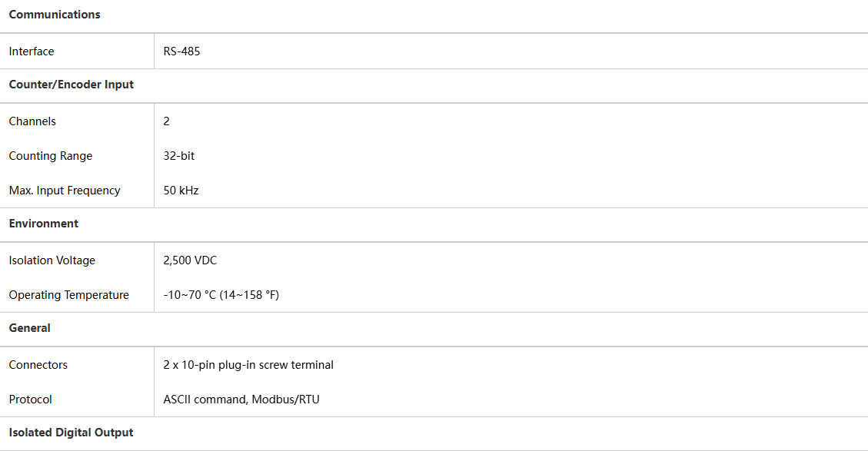Click the Communications section header
Image resolution: width=868 pixels, height=451 pixels.
(55, 15)
